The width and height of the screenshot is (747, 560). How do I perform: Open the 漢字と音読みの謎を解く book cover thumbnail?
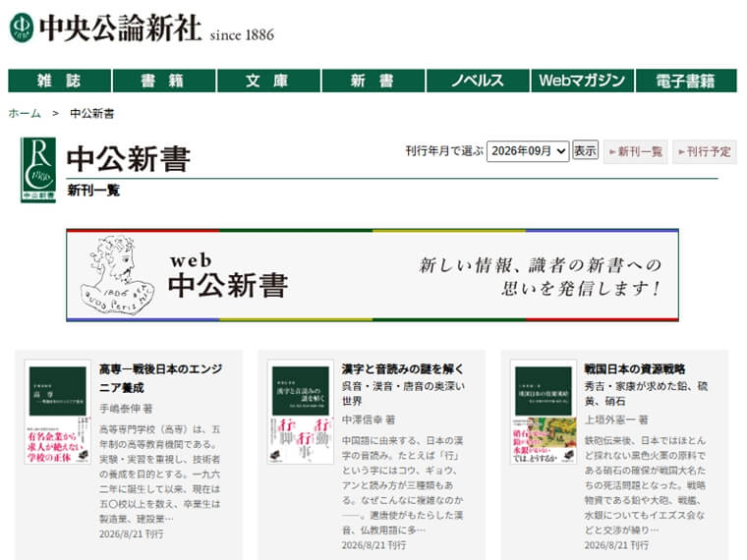point(301,412)
